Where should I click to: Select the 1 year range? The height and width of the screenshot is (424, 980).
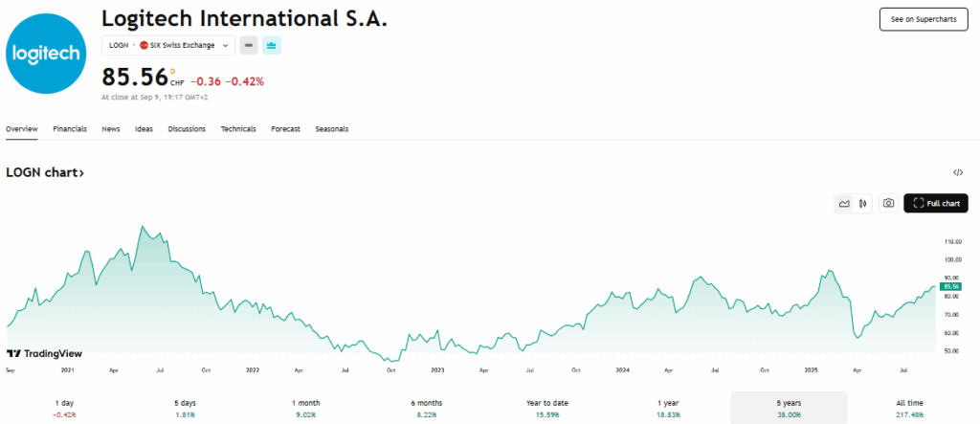pos(668,409)
